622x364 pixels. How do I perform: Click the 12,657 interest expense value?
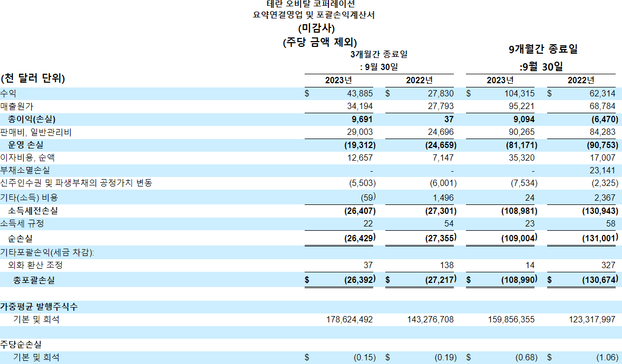pos(360,158)
